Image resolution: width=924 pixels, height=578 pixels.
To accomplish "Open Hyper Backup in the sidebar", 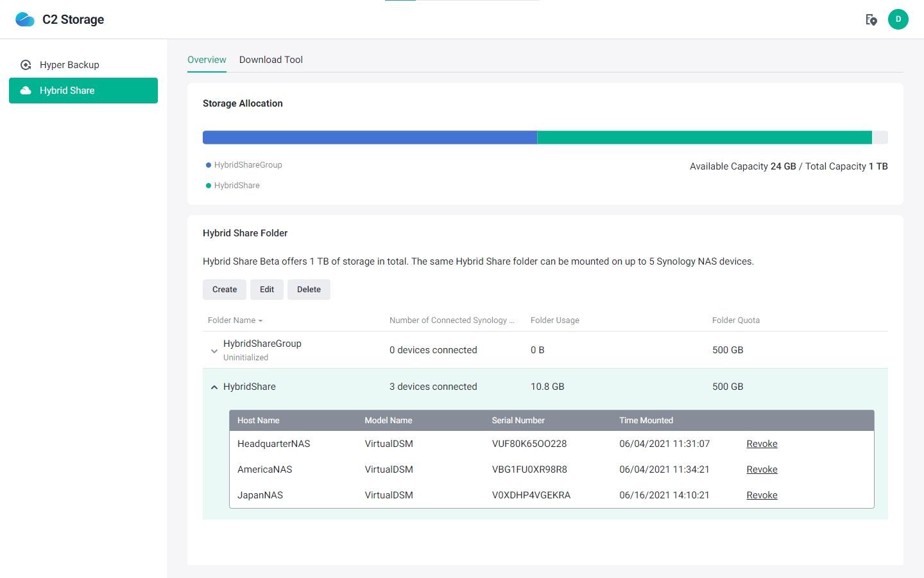I will pos(83,65).
